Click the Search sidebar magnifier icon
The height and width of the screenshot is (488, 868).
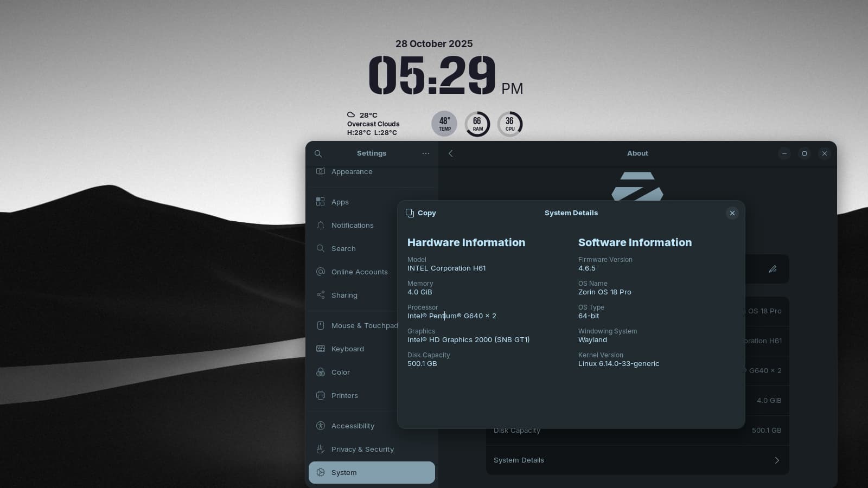click(321, 248)
